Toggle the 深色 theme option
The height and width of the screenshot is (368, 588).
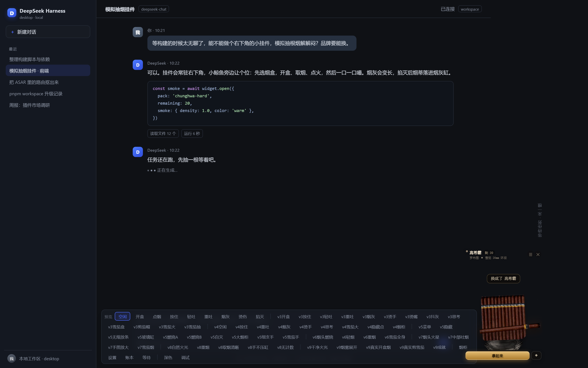(x=168, y=357)
